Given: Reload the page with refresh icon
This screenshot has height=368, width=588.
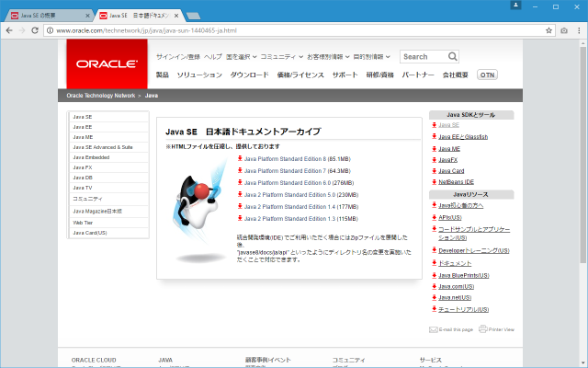Looking at the screenshot, I should click(x=35, y=30).
